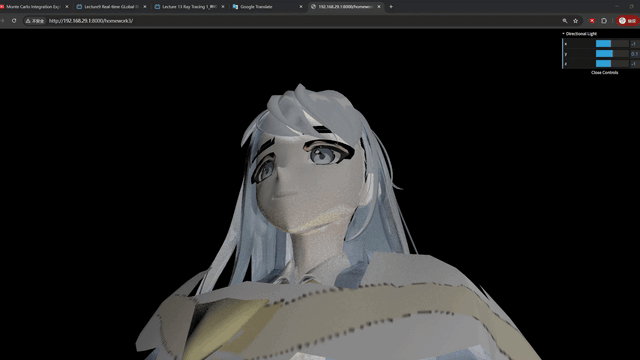The height and width of the screenshot is (360, 640).
Task: Open a new browser tab
Action: pos(391,7)
